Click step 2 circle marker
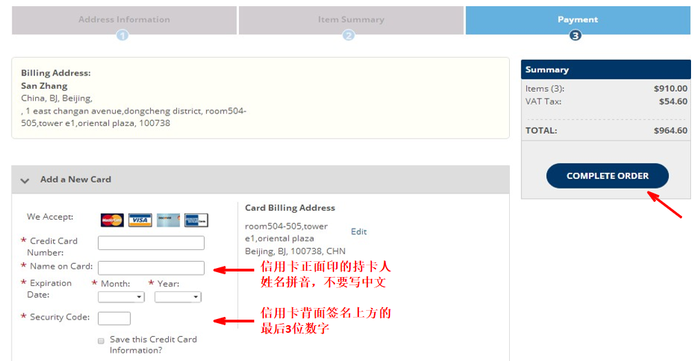The image size is (700, 361). tap(349, 35)
